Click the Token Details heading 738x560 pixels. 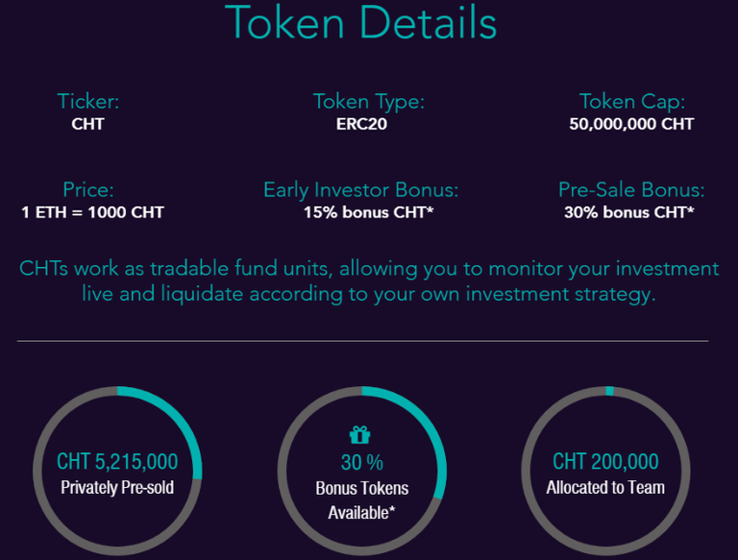361,23
